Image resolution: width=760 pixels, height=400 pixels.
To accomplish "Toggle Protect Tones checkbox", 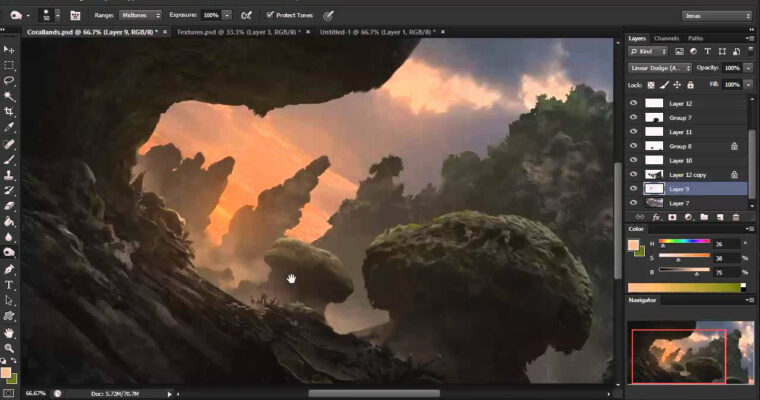I will tap(270, 15).
